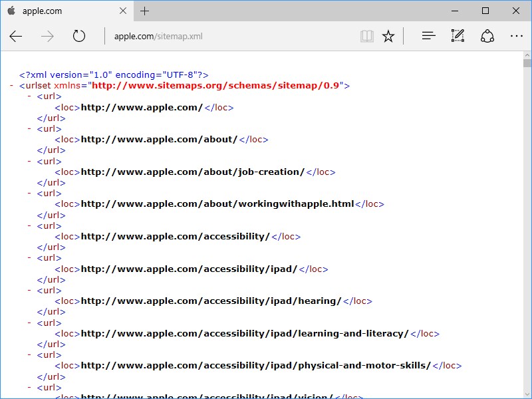Collapse url node containing physical-and-motor-skills/
This screenshot has height=399, width=532.
tap(29, 355)
